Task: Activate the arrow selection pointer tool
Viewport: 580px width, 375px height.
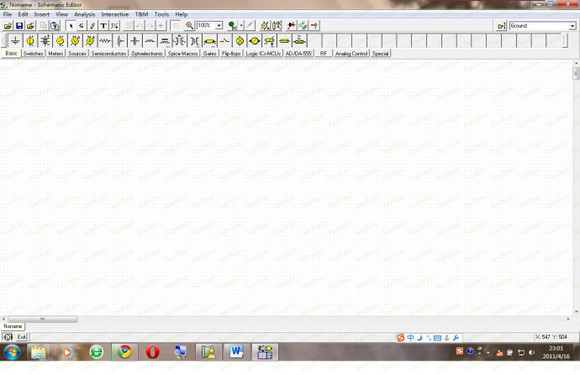Action: (x=71, y=26)
